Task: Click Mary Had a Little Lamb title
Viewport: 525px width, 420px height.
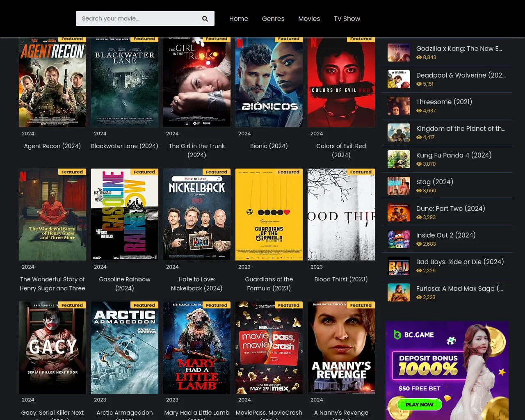Action: coord(197,413)
